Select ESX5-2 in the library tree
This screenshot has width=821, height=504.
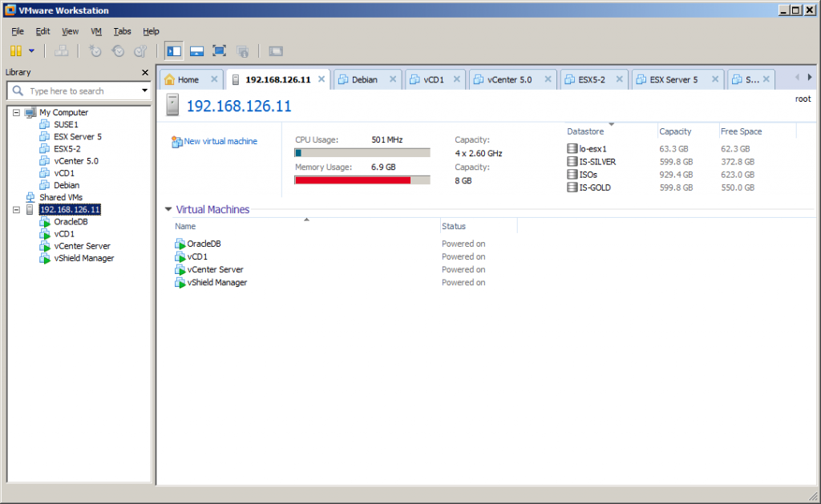point(67,148)
